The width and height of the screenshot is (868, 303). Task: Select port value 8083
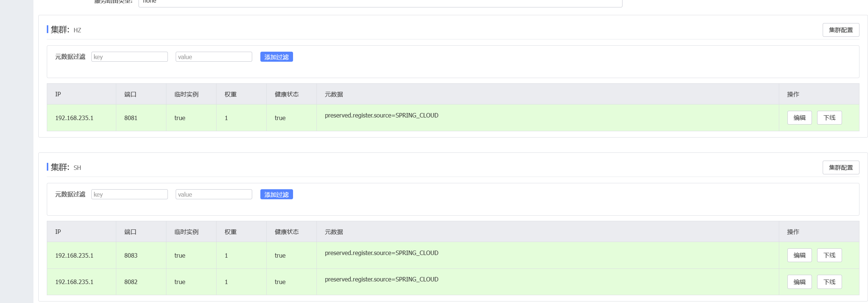pos(131,255)
